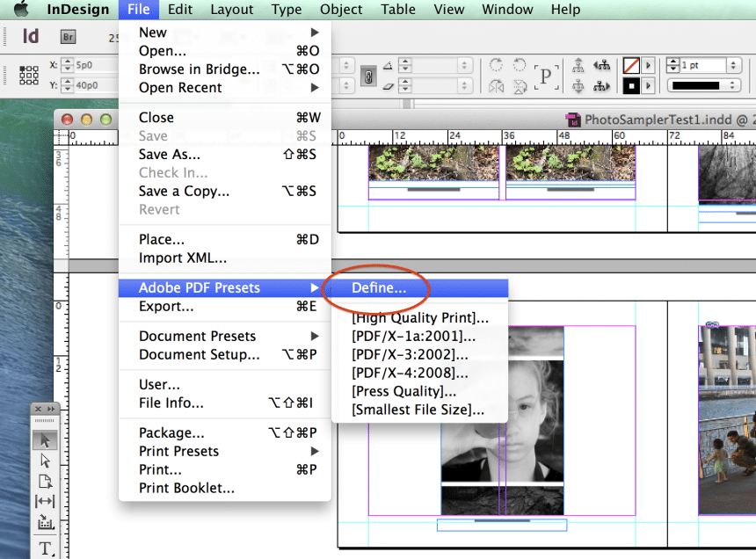This screenshot has width=756, height=559.
Task: Open stroke swatch flyout arrow
Action: pyautogui.click(x=648, y=86)
